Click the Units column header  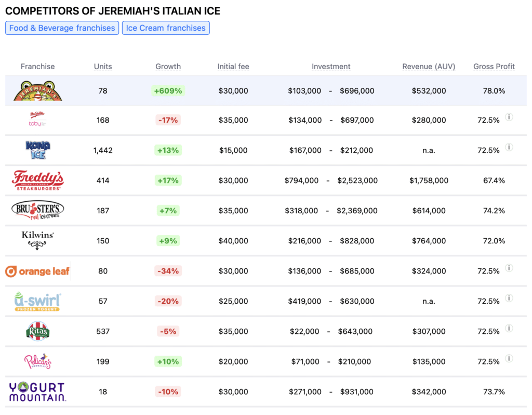103,66
